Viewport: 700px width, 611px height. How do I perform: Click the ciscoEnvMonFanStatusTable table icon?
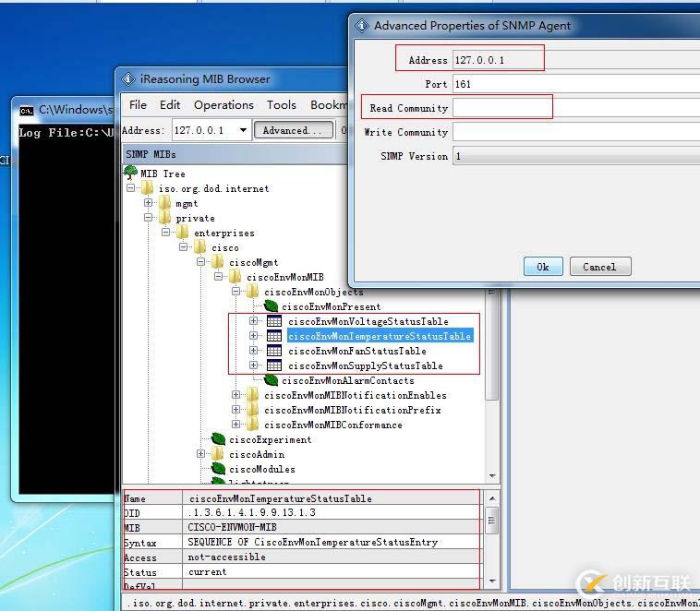coord(274,351)
